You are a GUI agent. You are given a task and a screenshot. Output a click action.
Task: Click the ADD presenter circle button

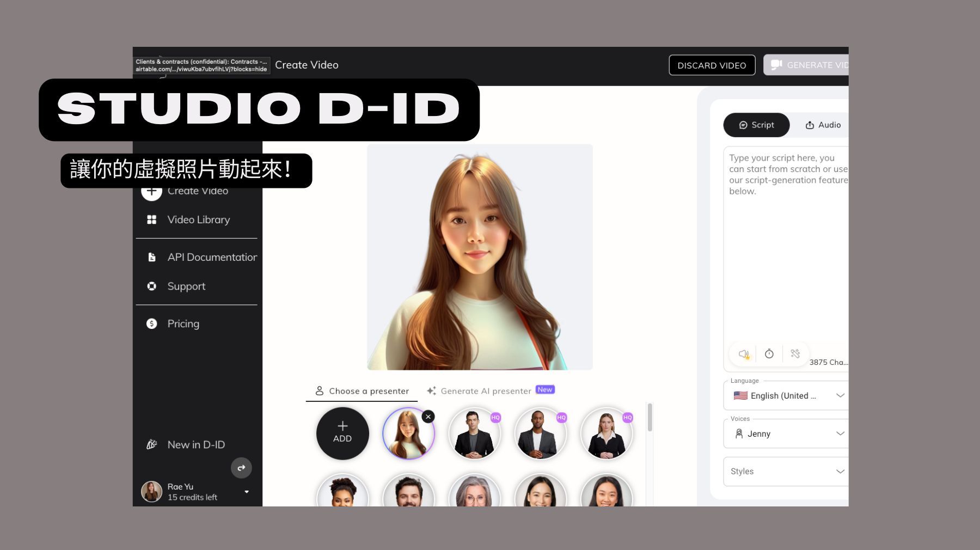click(x=342, y=433)
